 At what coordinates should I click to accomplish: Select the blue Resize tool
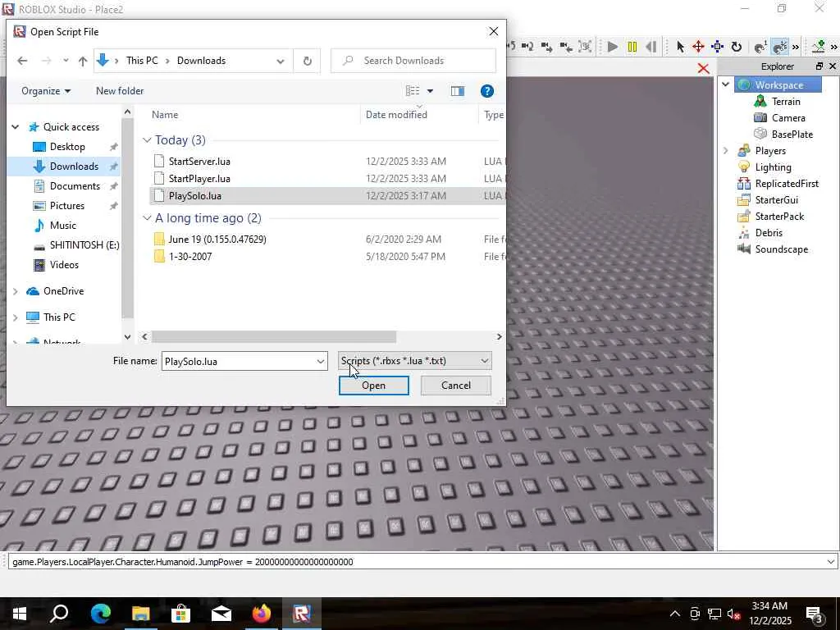click(717, 47)
